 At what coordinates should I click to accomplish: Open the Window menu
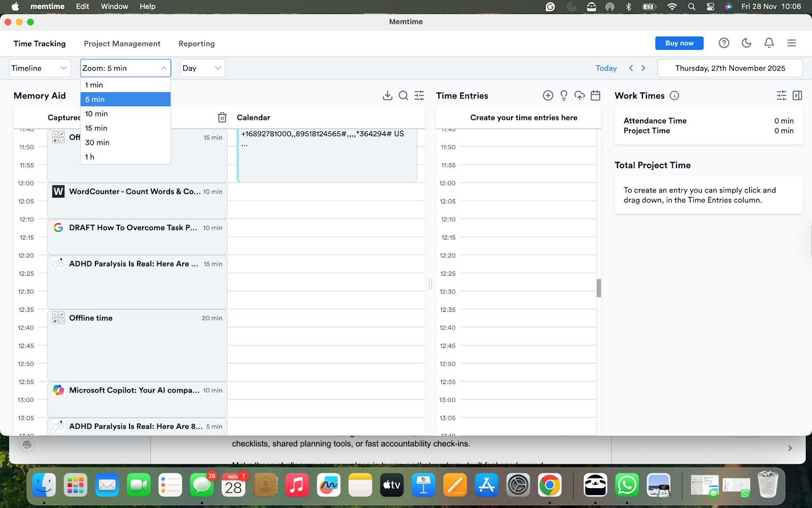coord(114,7)
